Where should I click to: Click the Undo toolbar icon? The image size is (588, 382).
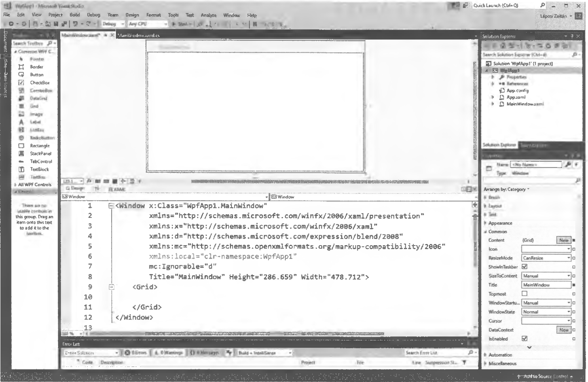[x=75, y=24]
